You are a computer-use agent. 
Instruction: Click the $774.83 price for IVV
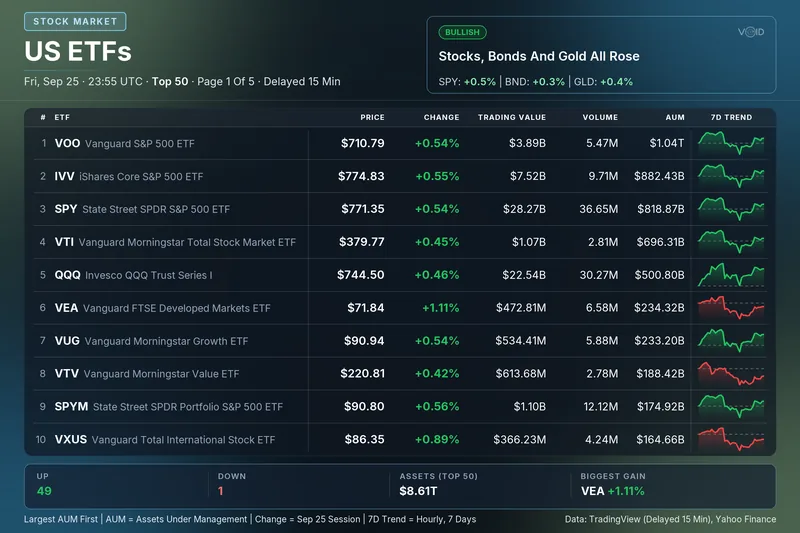(361, 176)
